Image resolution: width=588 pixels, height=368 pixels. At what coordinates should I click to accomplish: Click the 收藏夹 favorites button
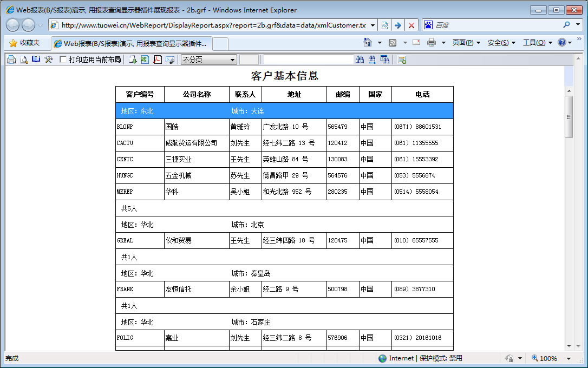[x=24, y=43]
